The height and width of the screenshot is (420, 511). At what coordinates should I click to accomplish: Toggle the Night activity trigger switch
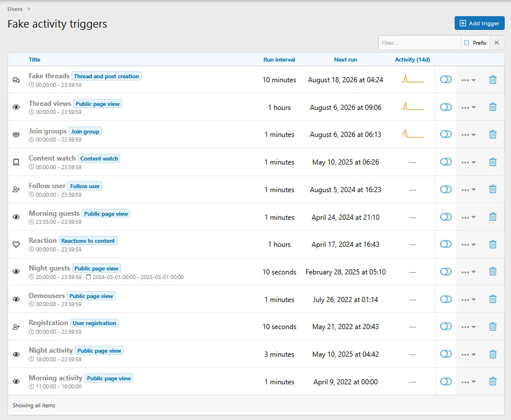pos(446,354)
